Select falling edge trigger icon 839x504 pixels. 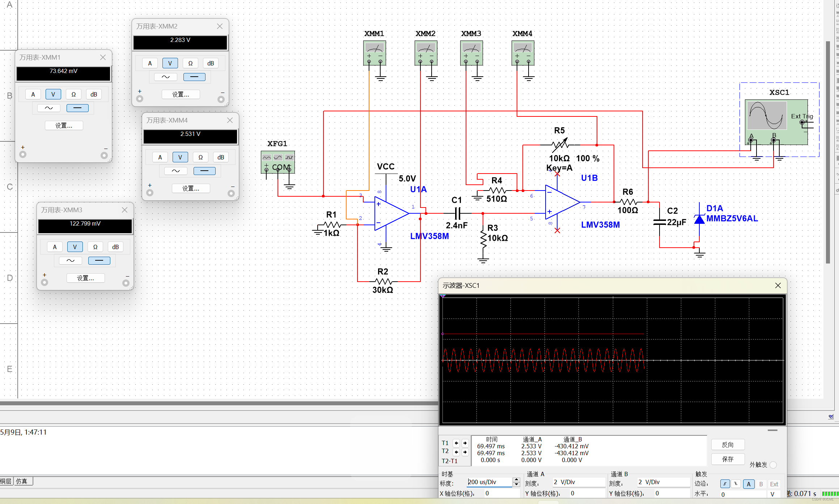coord(736,484)
